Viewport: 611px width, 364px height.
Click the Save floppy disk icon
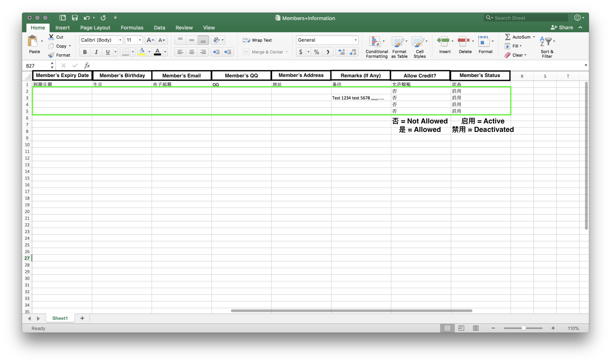point(75,18)
